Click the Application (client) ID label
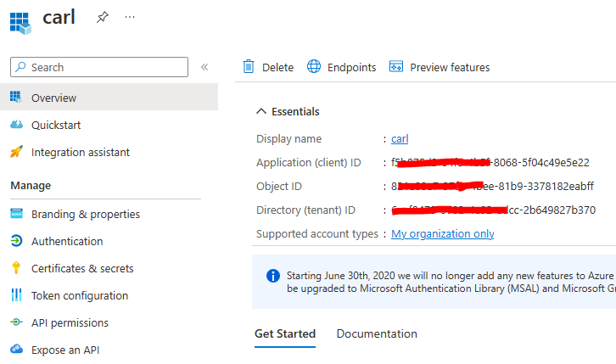The width and height of the screenshot is (616, 364). click(x=308, y=162)
